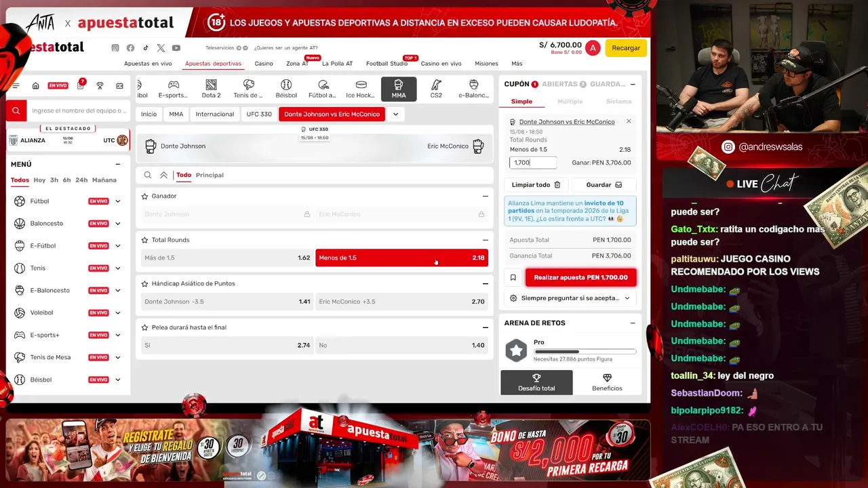The width and height of the screenshot is (868, 488).
Task: Select the MMA sport icon
Action: tap(399, 89)
